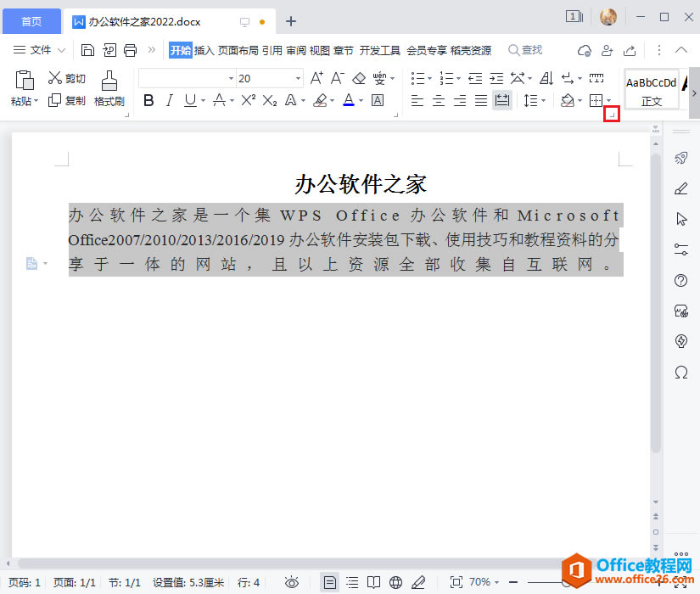The image size is (700, 594).
Task: Apply superscript formatting to selection
Action: (x=248, y=101)
